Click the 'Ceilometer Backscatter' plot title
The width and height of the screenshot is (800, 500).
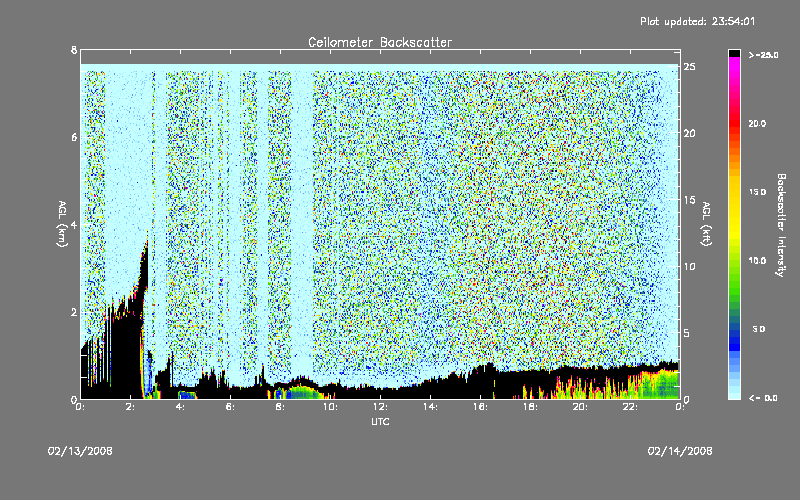click(x=380, y=42)
